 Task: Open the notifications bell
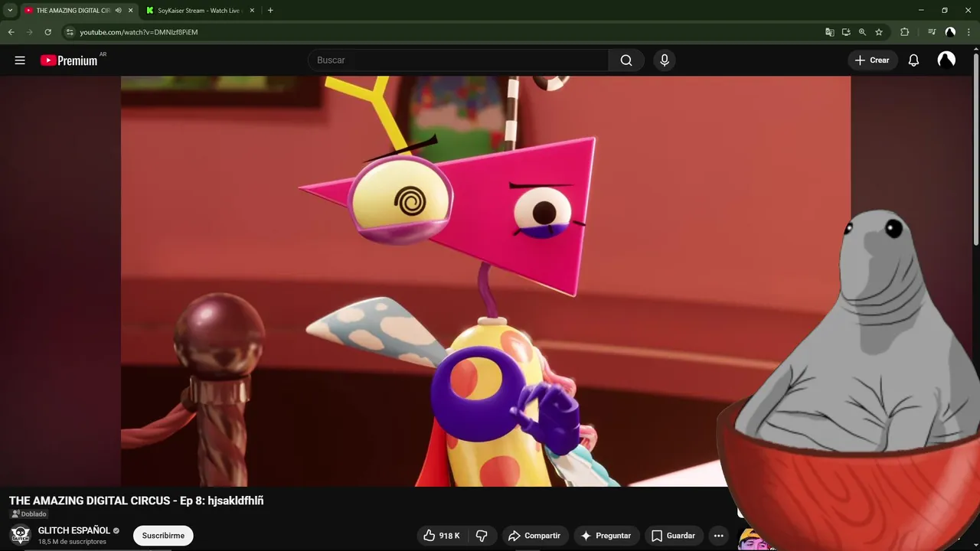tap(913, 60)
